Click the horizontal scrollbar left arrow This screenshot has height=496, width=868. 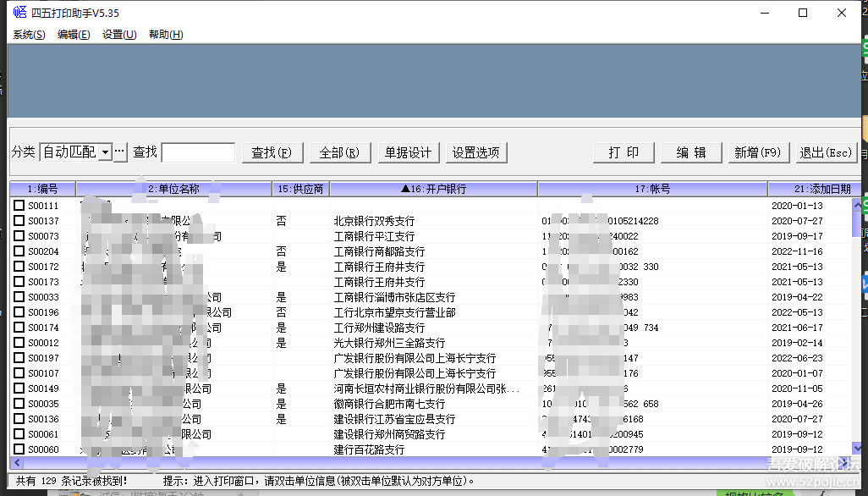point(17,463)
